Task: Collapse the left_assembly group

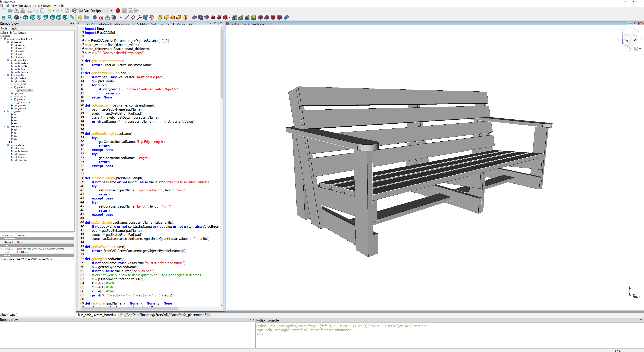Action: point(5,42)
